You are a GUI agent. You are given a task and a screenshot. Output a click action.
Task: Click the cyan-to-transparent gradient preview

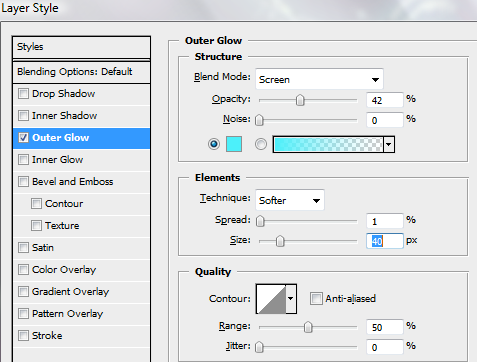328,145
